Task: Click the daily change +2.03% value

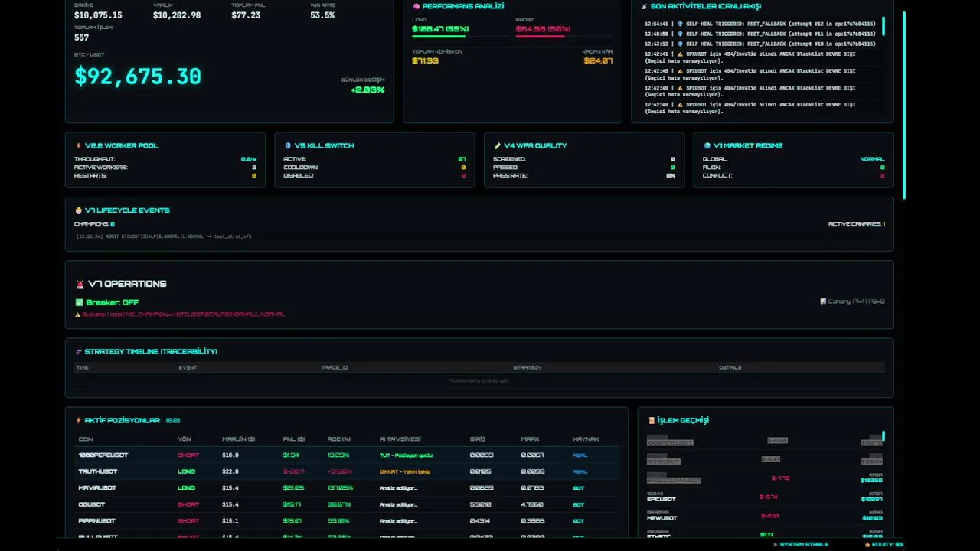Action: [367, 90]
